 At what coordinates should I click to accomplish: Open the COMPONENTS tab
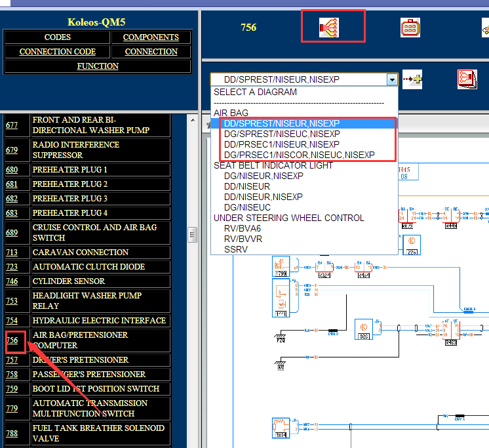[151, 37]
